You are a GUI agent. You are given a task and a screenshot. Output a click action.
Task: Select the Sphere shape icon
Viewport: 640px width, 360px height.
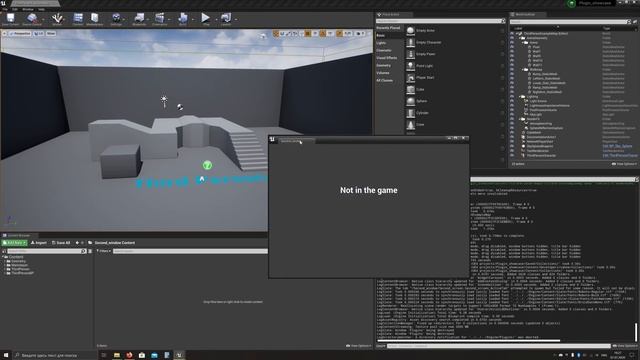(x=410, y=101)
